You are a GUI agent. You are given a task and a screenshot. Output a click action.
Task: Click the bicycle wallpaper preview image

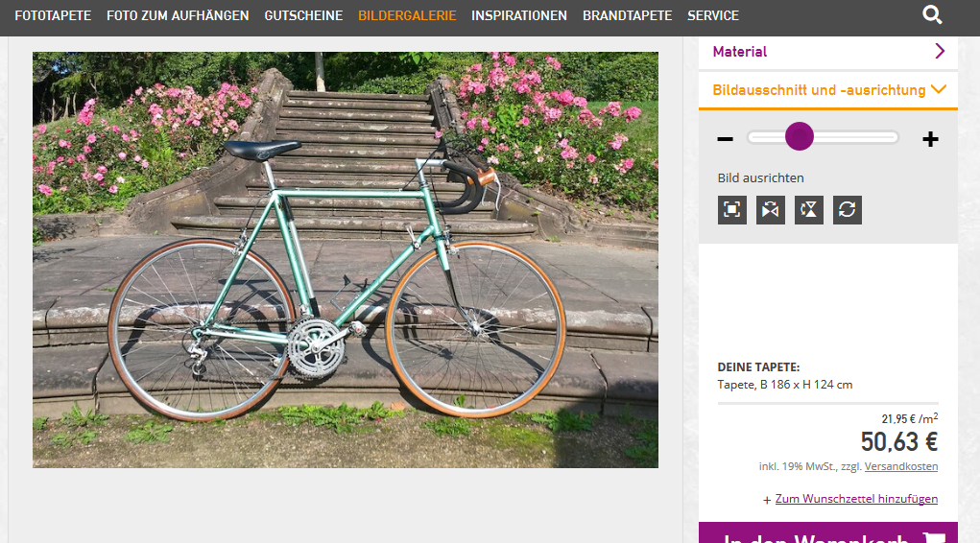(x=345, y=259)
